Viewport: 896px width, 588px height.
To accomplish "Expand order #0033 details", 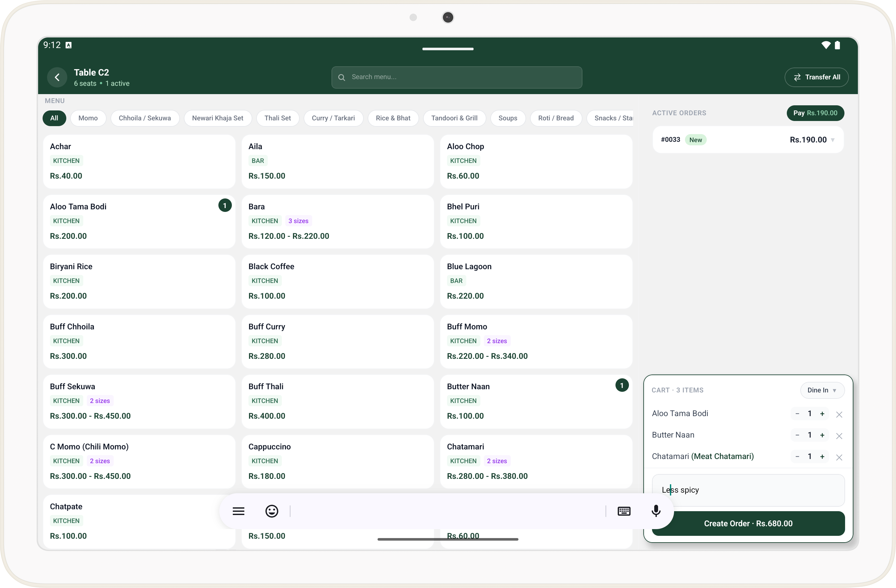I will (x=748, y=140).
